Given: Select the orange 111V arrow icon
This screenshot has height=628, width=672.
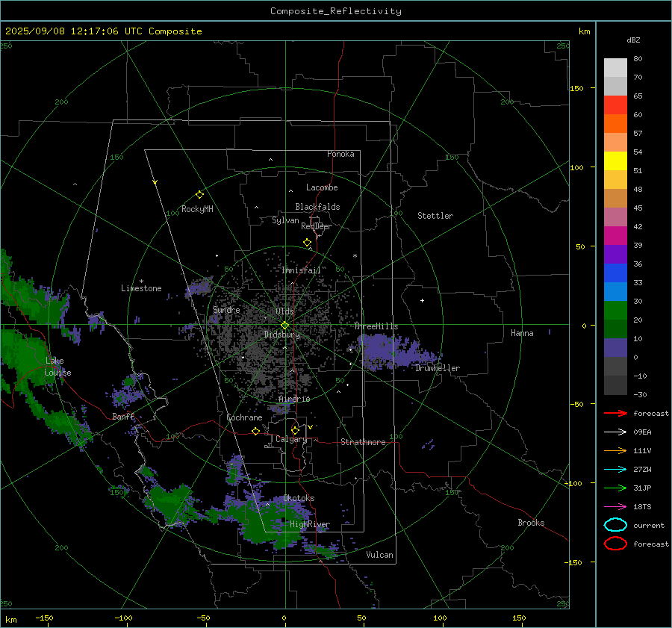Looking at the screenshot, I should click(x=615, y=450).
